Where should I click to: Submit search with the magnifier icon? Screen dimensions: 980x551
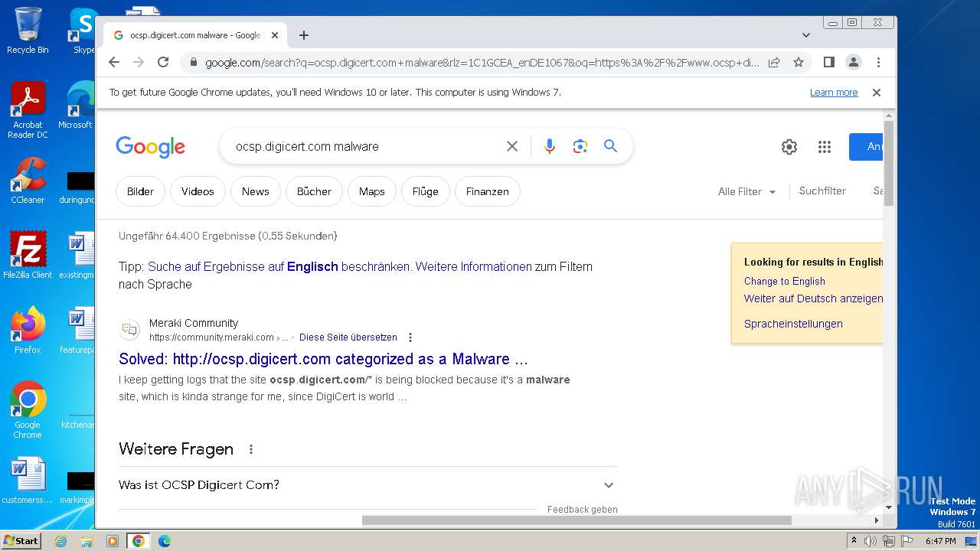(610, 146)
